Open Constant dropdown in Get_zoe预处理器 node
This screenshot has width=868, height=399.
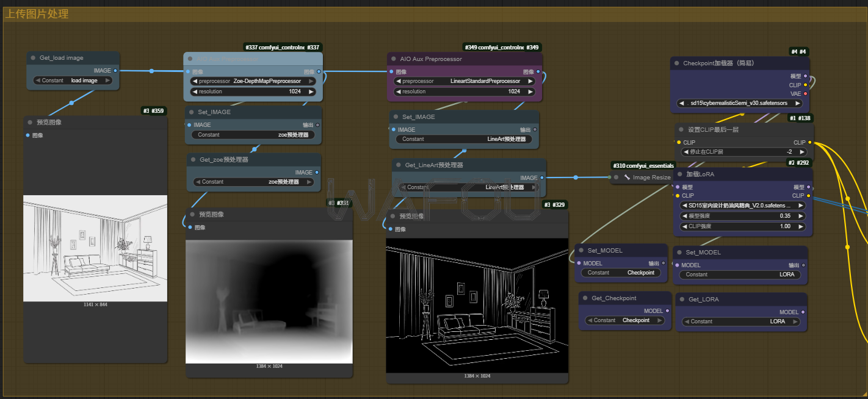pyautogui.click(x=254, y=182)
